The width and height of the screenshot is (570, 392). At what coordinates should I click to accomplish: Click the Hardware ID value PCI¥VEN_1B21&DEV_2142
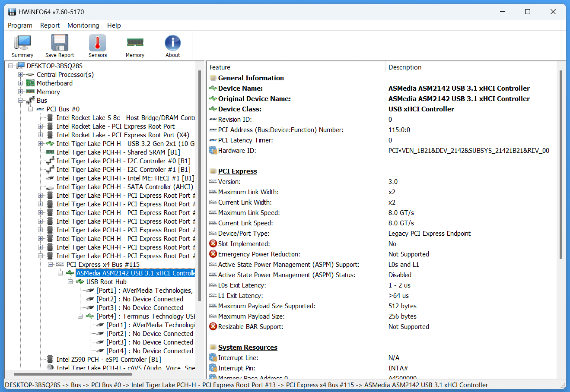tap(469, 151)
